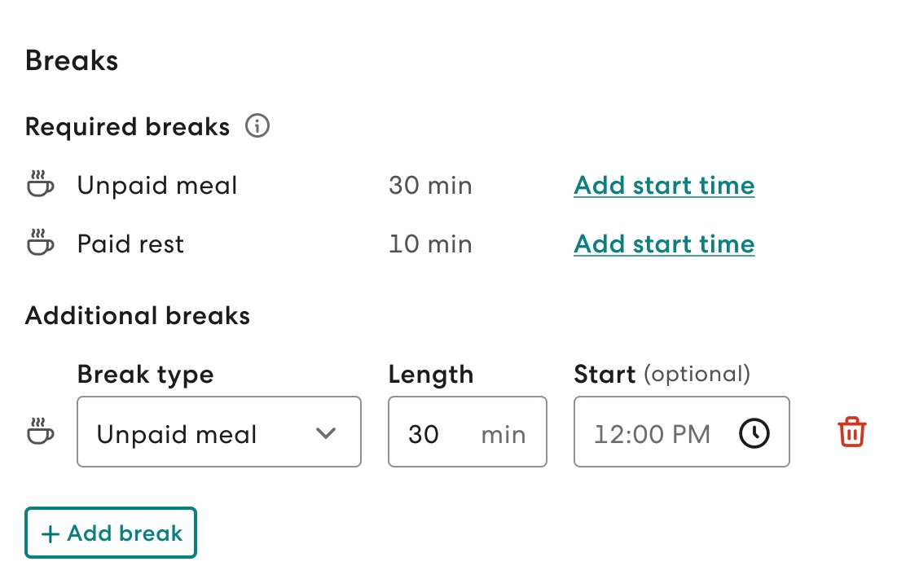Click the 10 min duration text
The height and width of the screenshot is (588, 897).
(x=430, y=244)
